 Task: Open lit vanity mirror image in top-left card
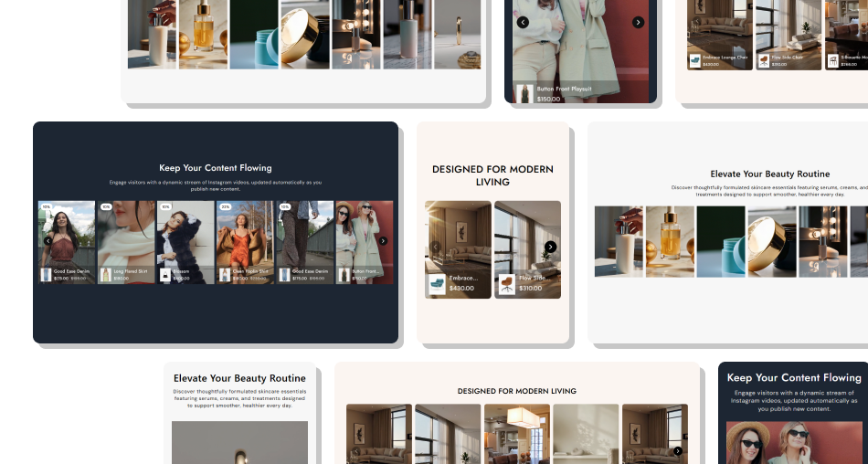pos(356,35)
